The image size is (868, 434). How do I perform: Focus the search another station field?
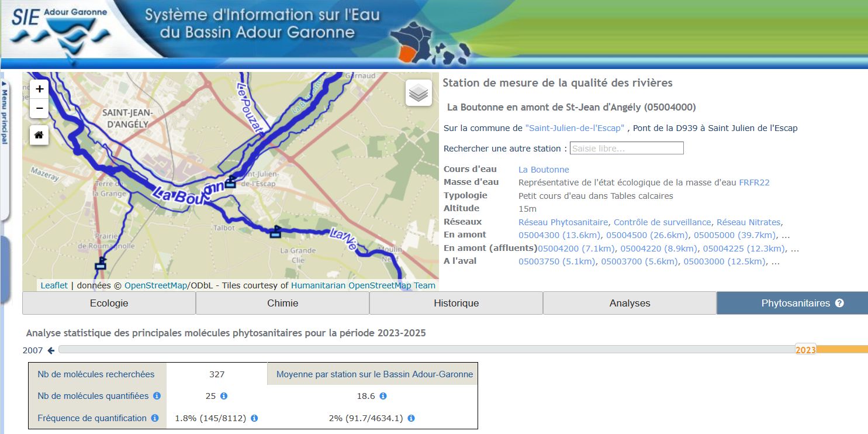click(627, 149)
